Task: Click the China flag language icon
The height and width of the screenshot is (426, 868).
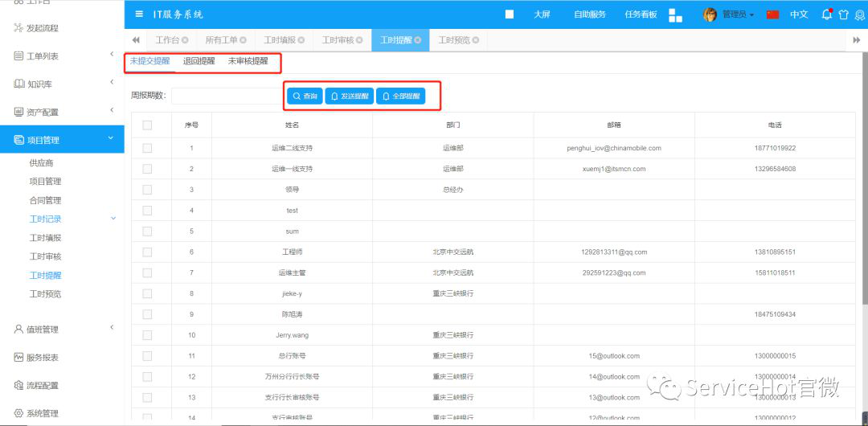Action: tap(773, 14)
